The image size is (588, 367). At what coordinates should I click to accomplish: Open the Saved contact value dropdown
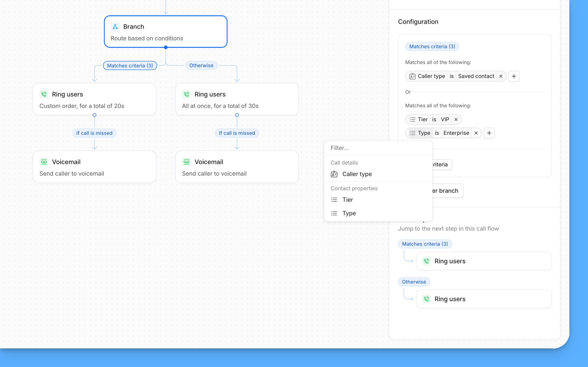coord(476,76)
